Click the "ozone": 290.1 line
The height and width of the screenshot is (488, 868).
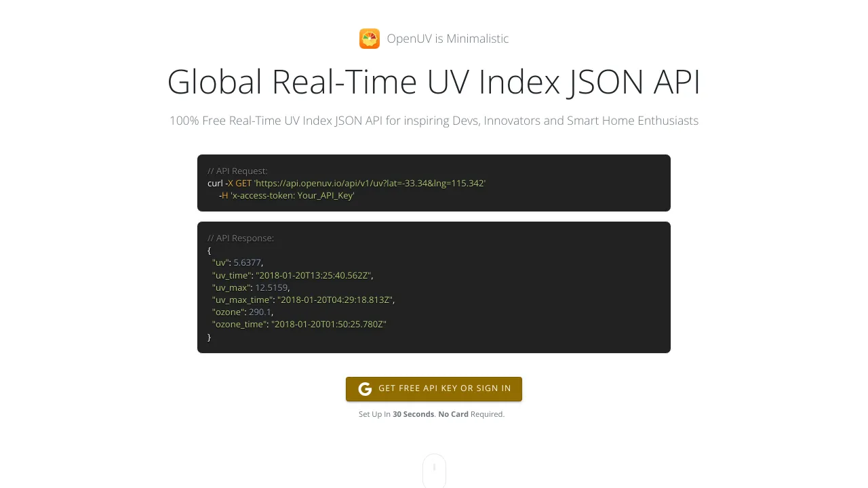click(x=243, y=312)
